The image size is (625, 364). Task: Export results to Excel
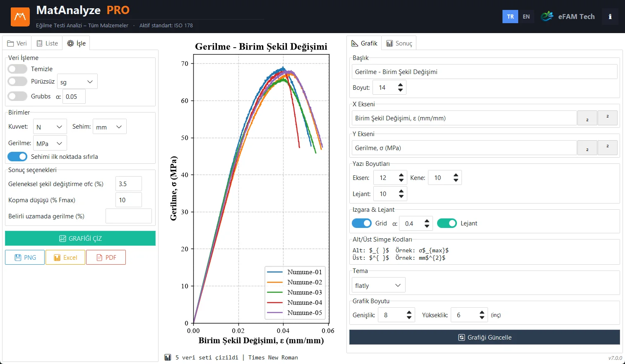(65, 257)
